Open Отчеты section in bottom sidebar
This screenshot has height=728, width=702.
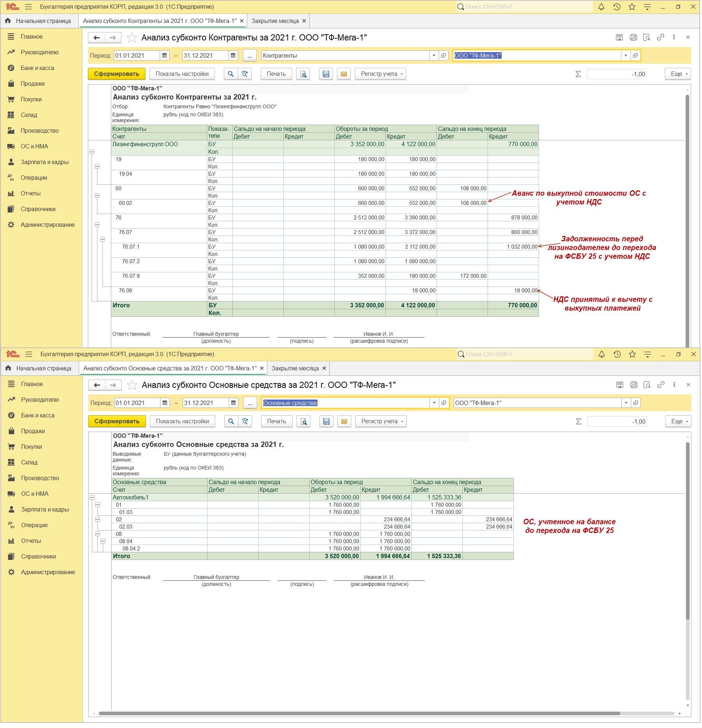coord(31,541)
